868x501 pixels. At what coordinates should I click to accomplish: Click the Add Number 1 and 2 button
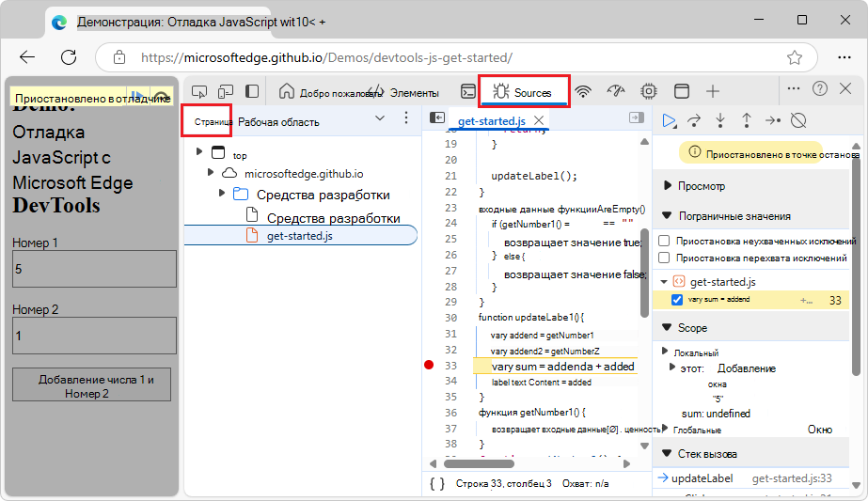pos(92,384)
